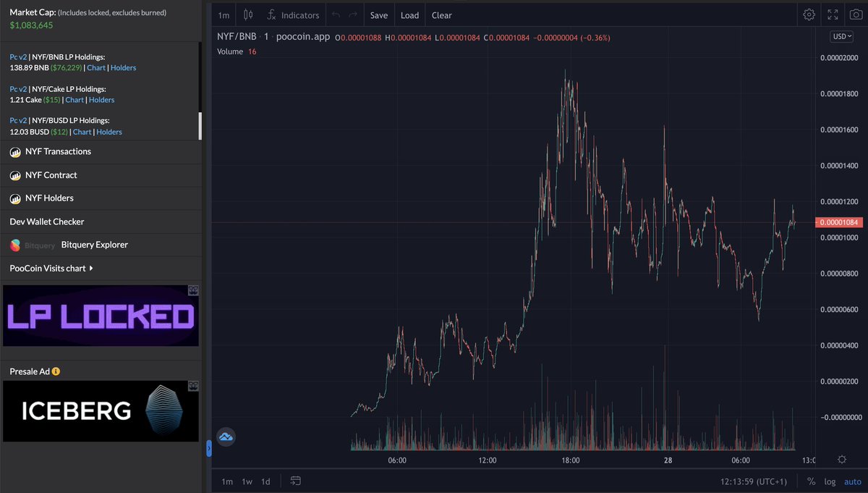
Task: Open Dev Wallet Checker
Action: tap(47, 222)
